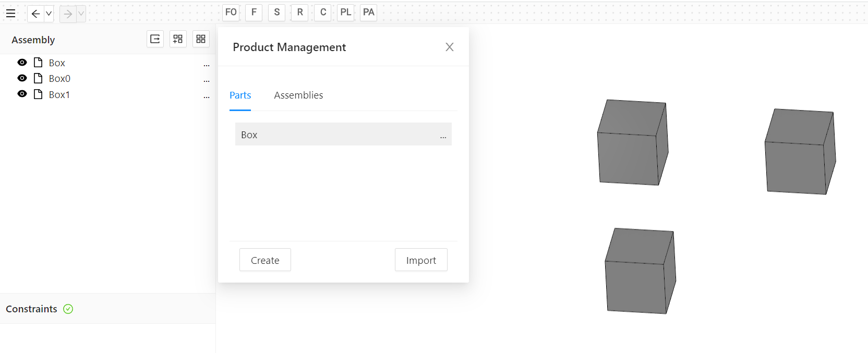Screen dimensions: 868x353
Task: Select the Parts tab
Action: (x=240, y=95)
